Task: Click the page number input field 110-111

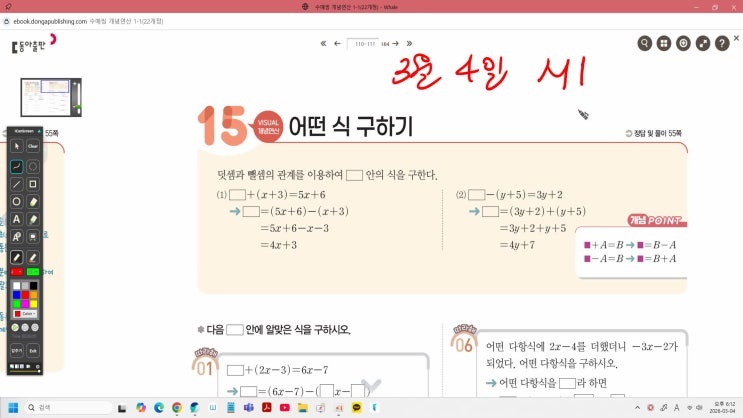Action: [360, 43]
